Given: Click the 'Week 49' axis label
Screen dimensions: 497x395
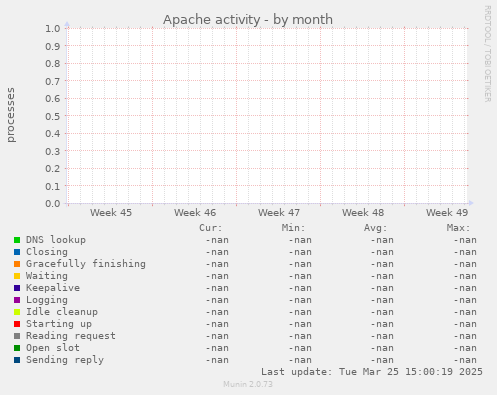Looking at the screenshot, I should click(447, 213).
